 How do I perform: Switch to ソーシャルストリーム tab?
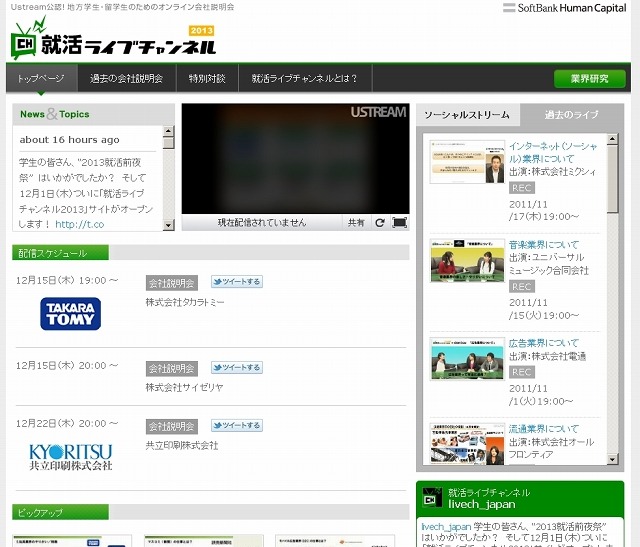(x=467, y=115)
